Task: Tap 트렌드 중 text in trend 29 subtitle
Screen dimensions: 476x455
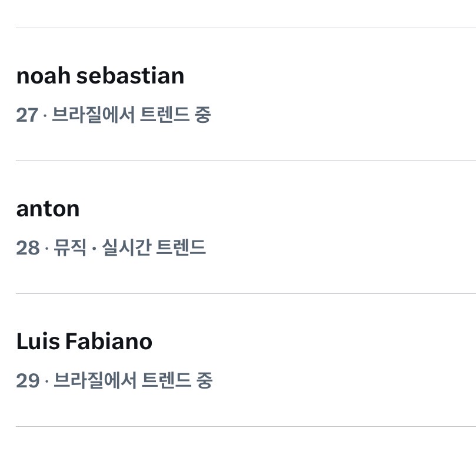Action: 177,380
